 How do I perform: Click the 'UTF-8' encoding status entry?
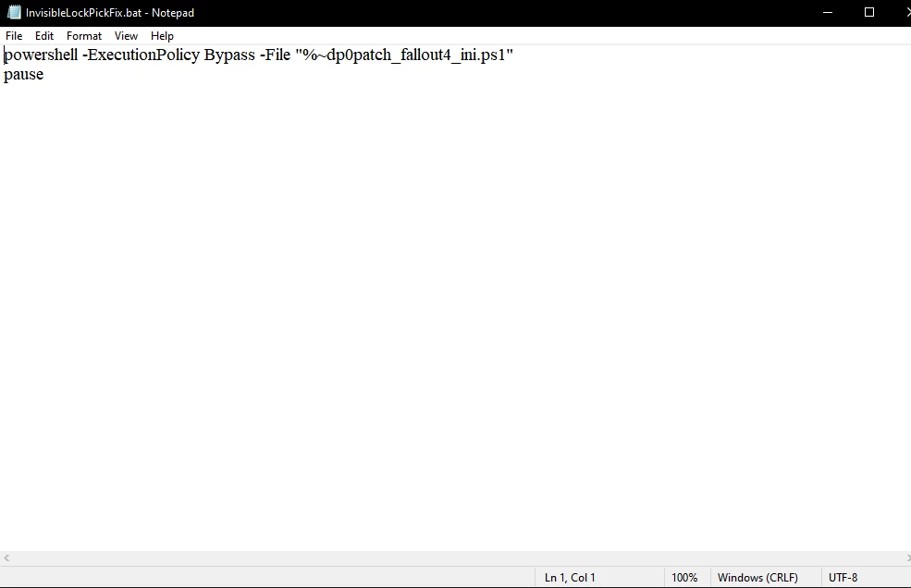pyautogui.click(x=843, y=578)
